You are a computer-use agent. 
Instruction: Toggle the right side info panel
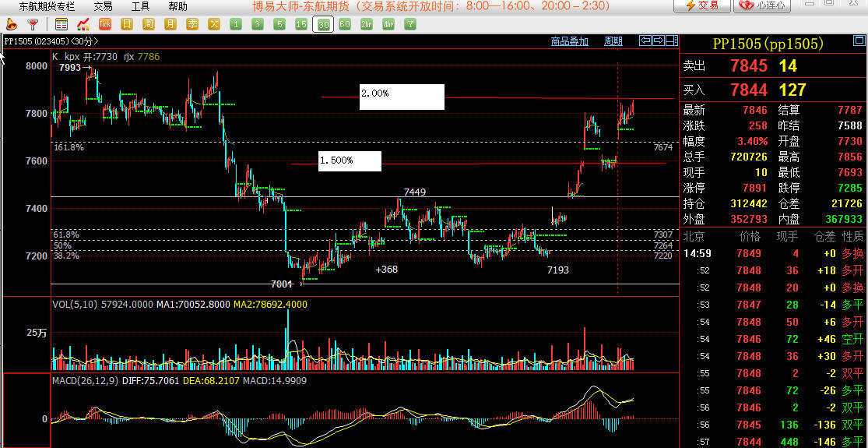670,41
